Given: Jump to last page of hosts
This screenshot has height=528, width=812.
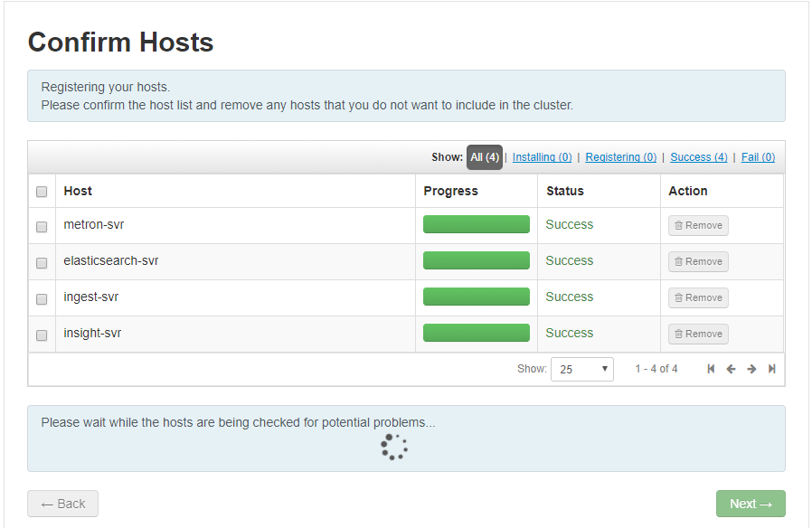Looking at the screenshot, I should [x=771, y=369].
